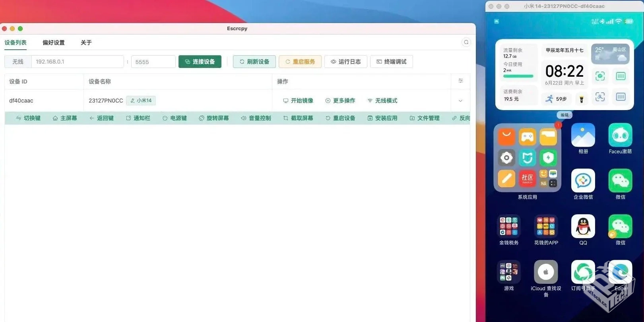644x322 pixels.
Task: Click the 电源键 power control
Action: pyautogui.click(x=175, y=118)
